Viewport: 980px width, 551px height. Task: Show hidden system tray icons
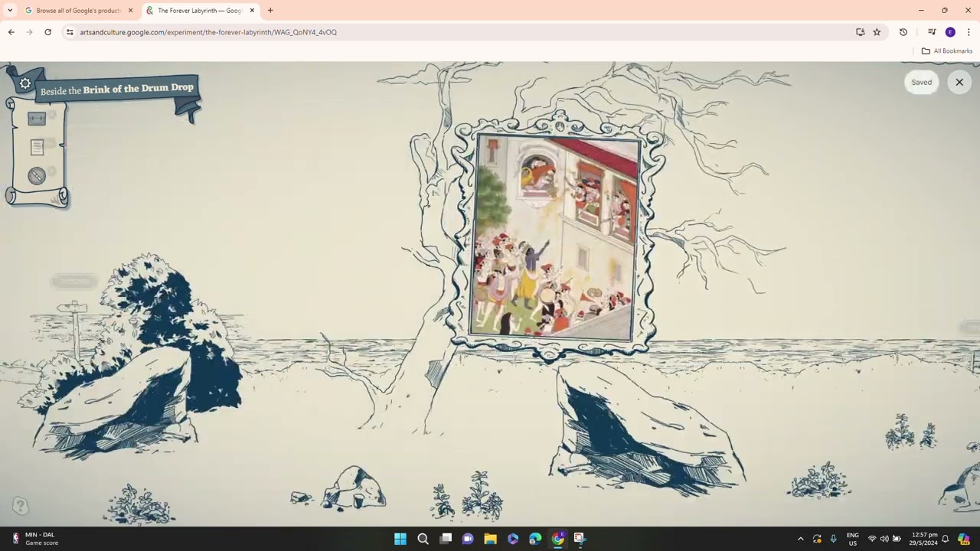[801, 539]
